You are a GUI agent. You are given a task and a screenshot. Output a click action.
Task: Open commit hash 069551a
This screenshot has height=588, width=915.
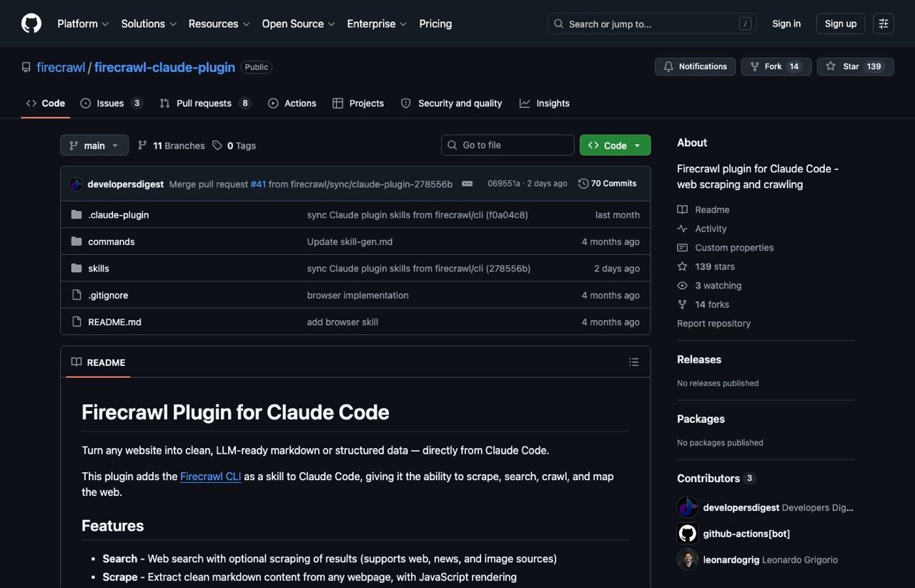click(504, 184)
